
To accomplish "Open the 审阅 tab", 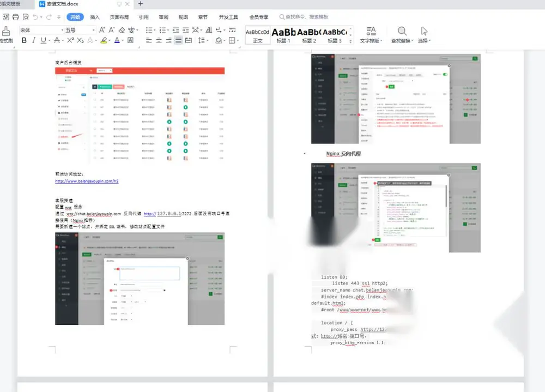I will [163, 17].
